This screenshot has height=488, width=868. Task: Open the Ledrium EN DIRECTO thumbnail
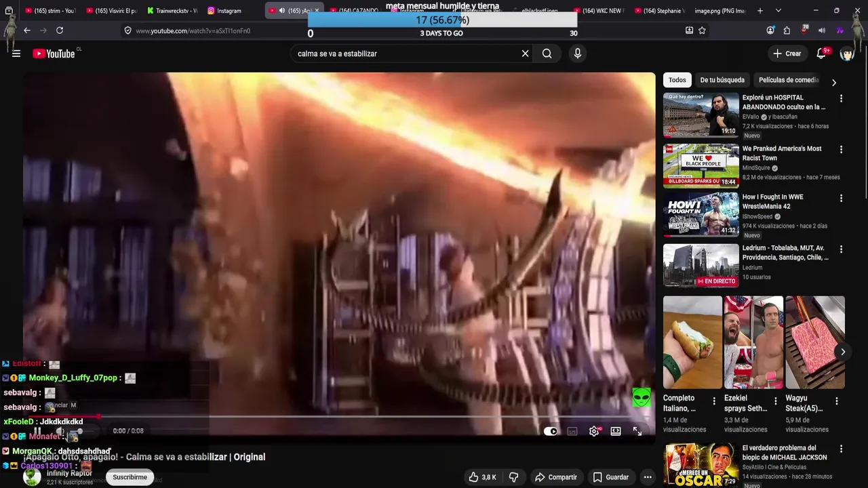pyautogui.click(x=701, y=265)
